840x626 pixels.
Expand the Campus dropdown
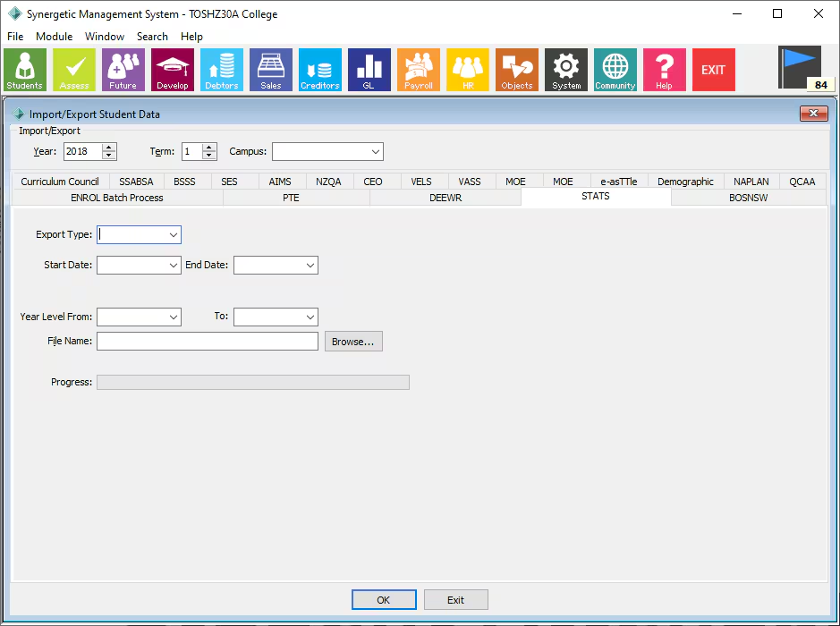[376, 151]
